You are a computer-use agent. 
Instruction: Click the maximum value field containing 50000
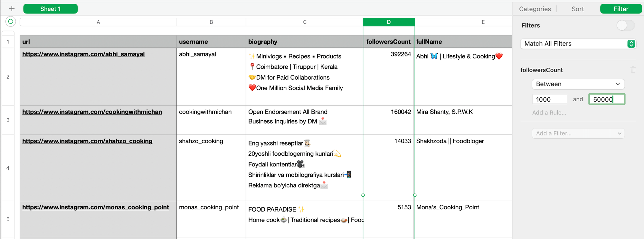pos(606,99)
